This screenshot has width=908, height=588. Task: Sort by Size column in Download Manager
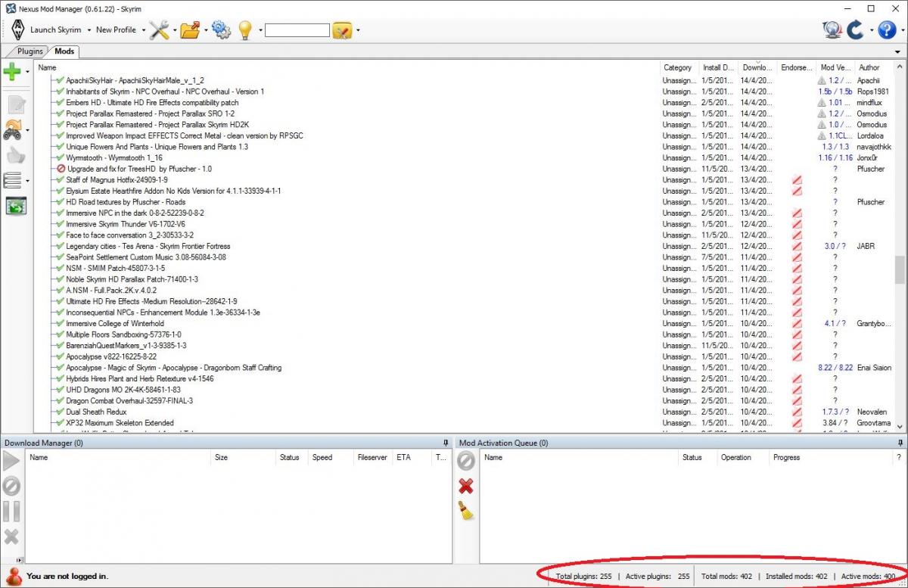[x=244, y=457]
